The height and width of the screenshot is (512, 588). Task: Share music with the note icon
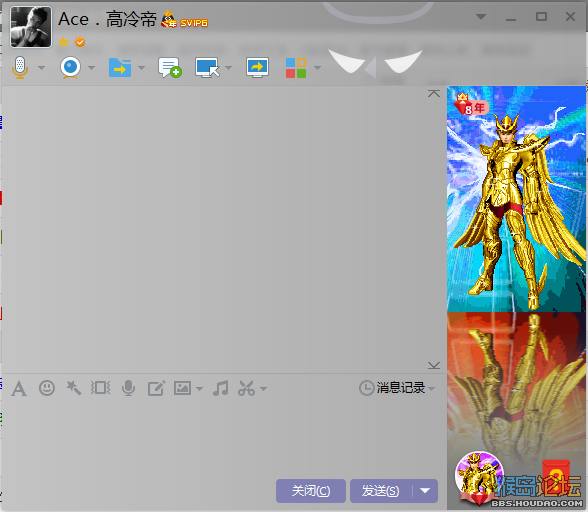(x=220, y=388)
